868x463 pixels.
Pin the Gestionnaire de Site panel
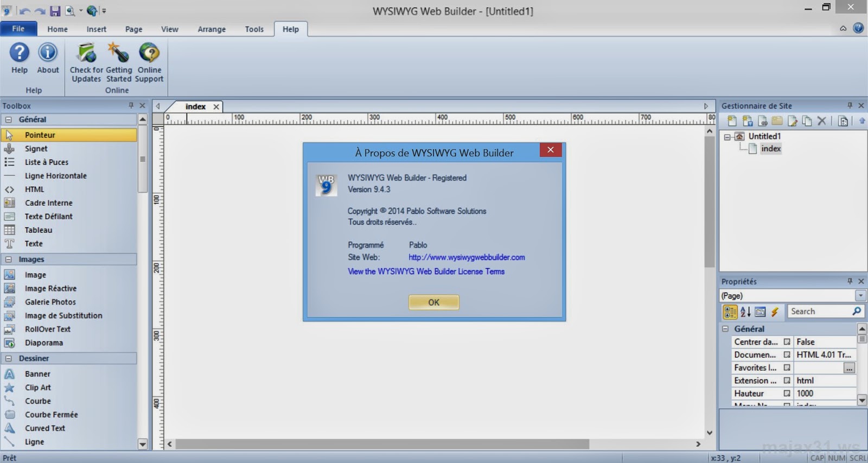pyautogui.click(x=850, y=105)
